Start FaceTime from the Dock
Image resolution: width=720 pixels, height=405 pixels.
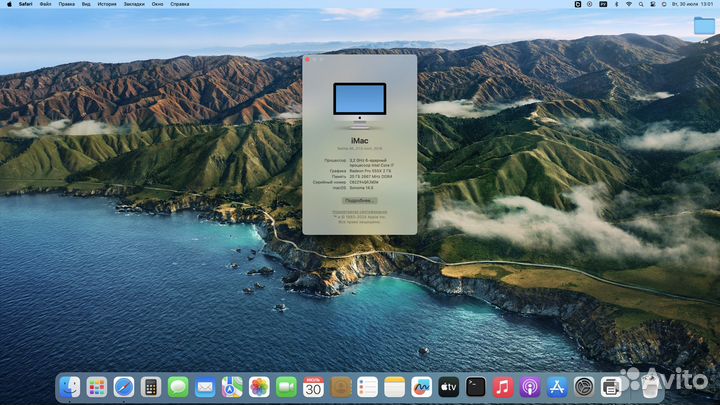(287, 387)
